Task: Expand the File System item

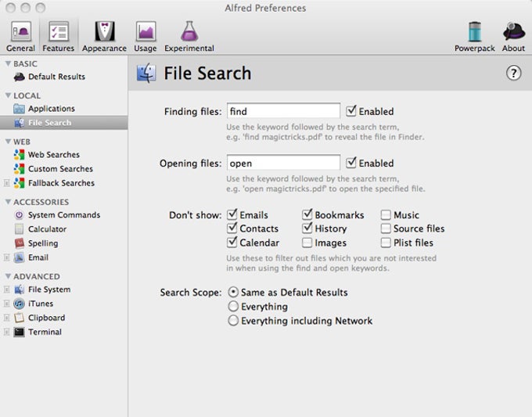Action: 6,289
